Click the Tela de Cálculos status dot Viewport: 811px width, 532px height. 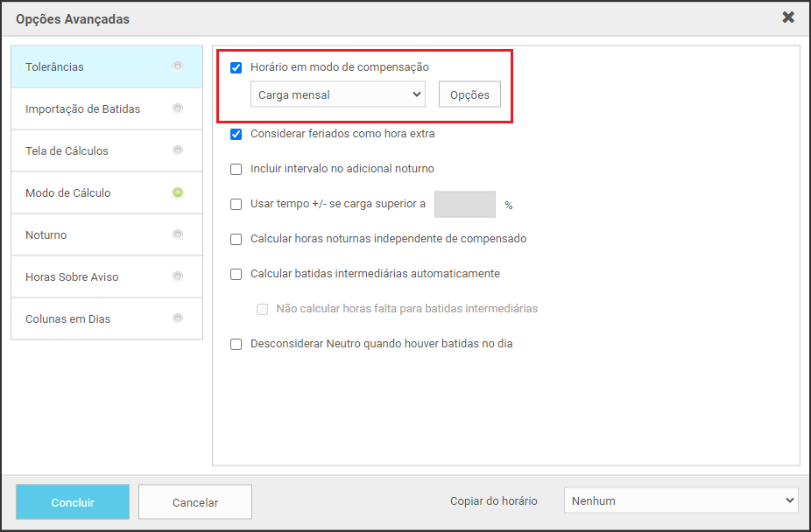coord(178,150)
